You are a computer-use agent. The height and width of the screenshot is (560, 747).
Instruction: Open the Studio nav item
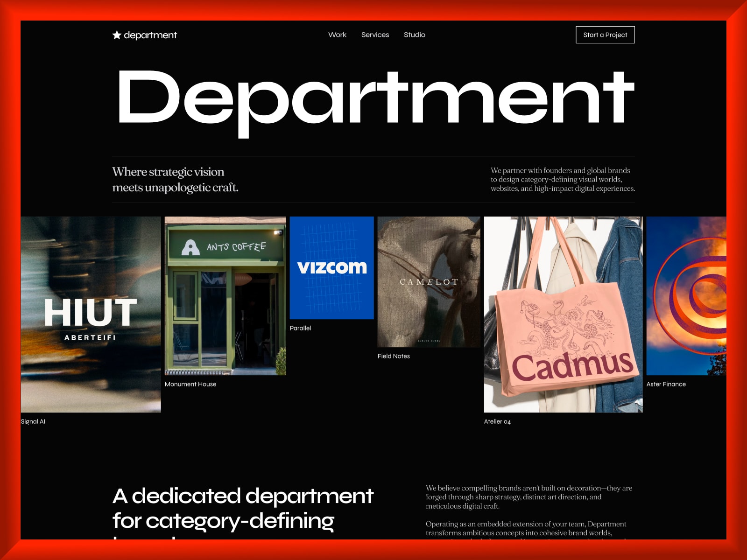click(x=415, y=35)
